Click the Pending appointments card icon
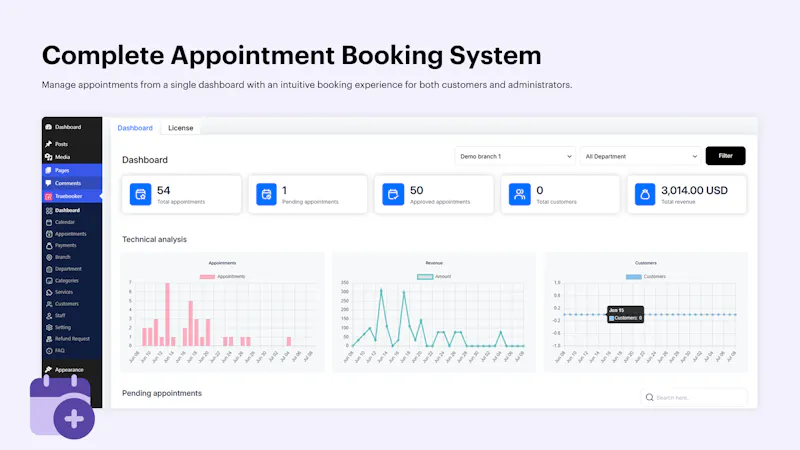 coord(266,194)
